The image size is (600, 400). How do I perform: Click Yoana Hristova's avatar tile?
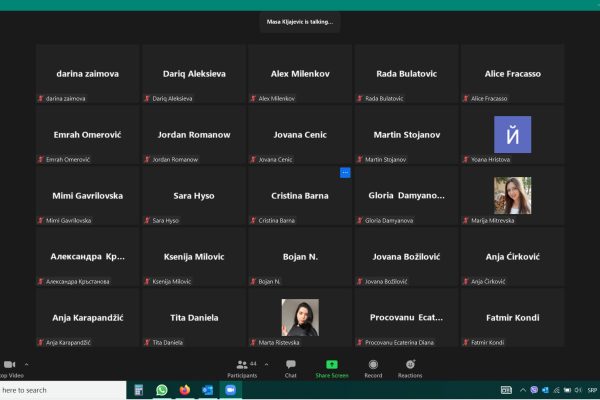[x=512, y=134]
